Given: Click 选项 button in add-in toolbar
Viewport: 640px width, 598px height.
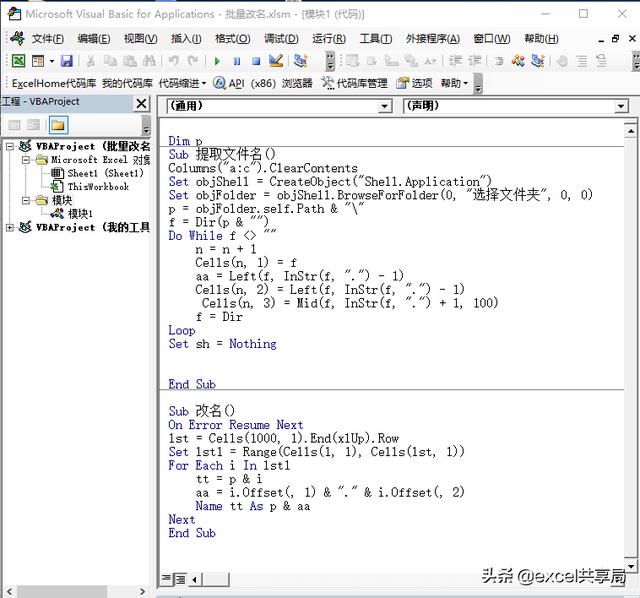Looking at the screenshot, I should click(414, 84).
